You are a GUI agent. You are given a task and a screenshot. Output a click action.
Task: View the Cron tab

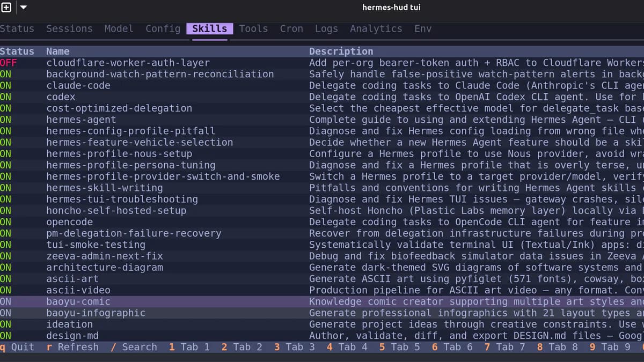(x=291, y=29)
